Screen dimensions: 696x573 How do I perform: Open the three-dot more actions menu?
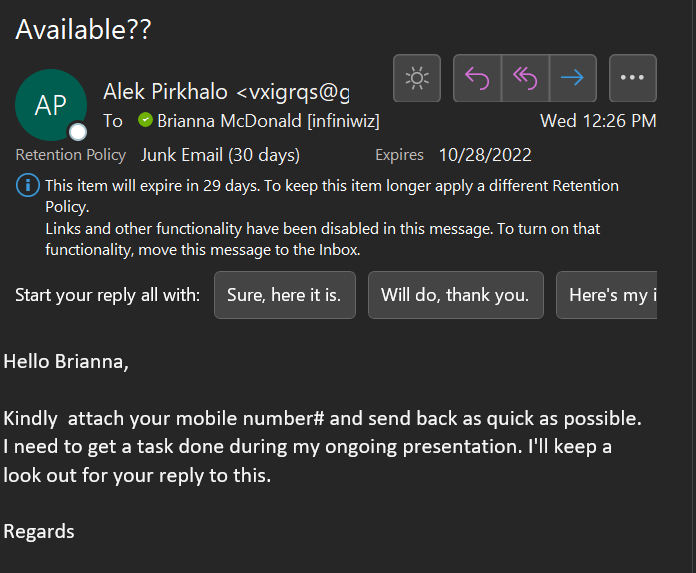(x=633, y=78)
